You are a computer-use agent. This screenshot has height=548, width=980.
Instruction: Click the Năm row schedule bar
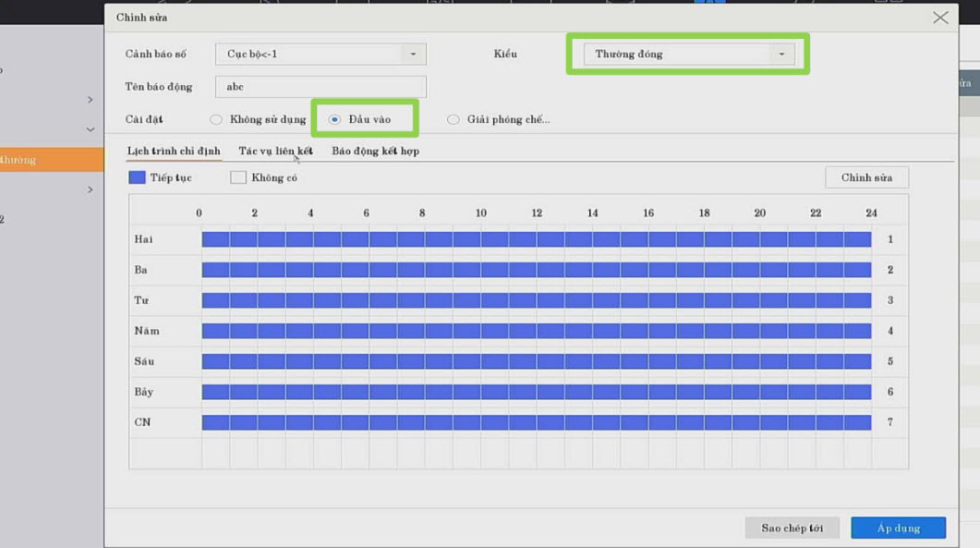[536, 331]
